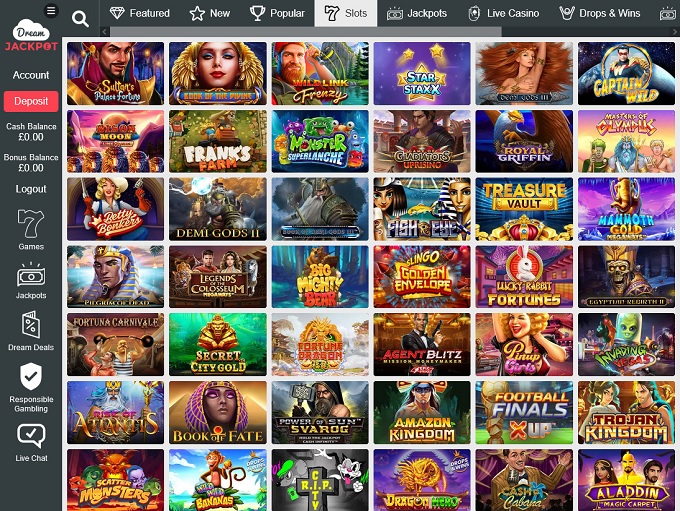Click the search magnifier icon
The width and height of the screenshot is (680, 511).
pyautogui.click(x=80, y=19)
